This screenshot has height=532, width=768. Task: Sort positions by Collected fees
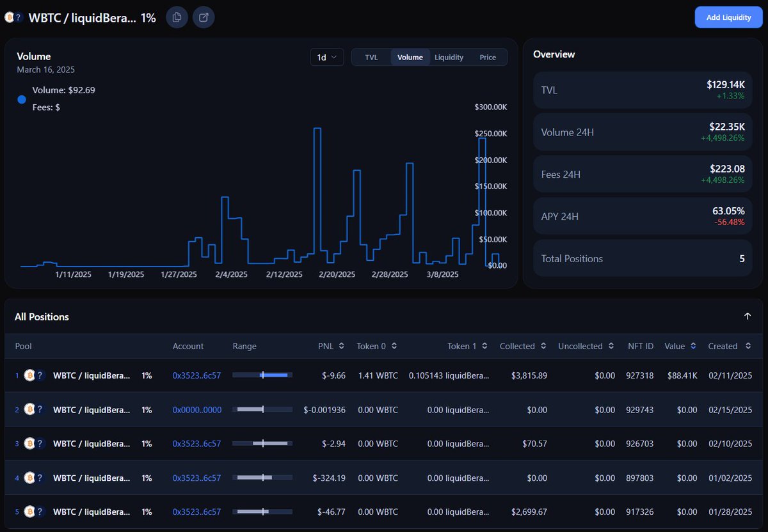[524, 346]
